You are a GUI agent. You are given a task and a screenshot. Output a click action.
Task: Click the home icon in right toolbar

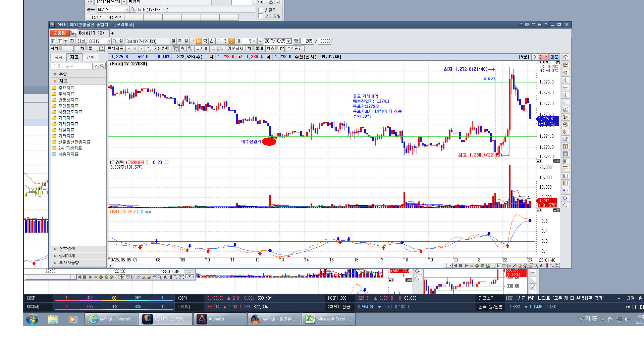point(565,73)
